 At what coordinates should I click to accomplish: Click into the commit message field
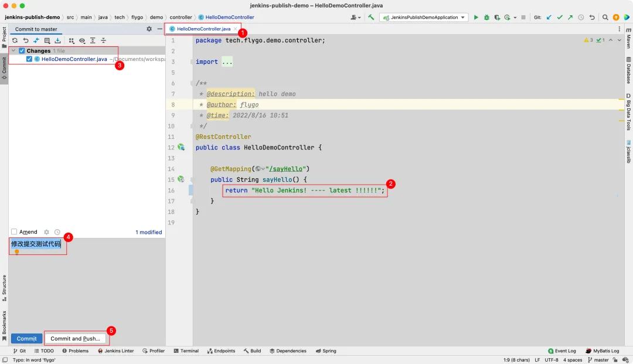(x=87, y=284)
